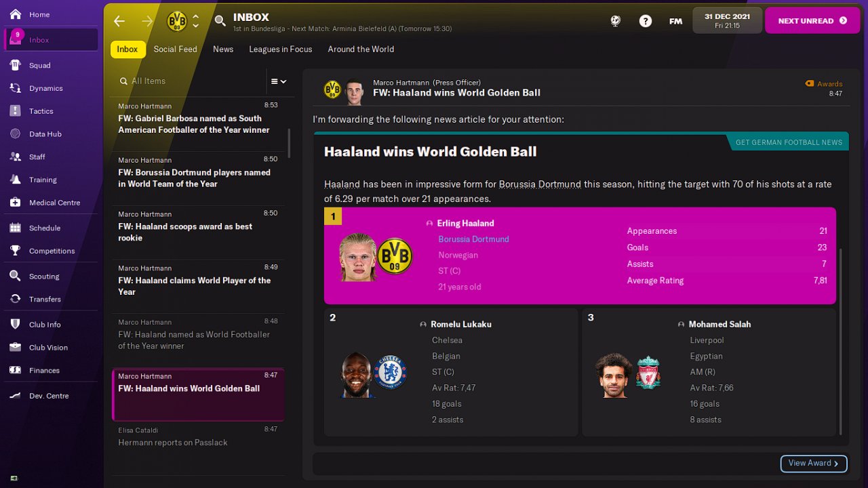
Task: Click Erling Haaland's face portrait
Action: click(357, 257)
